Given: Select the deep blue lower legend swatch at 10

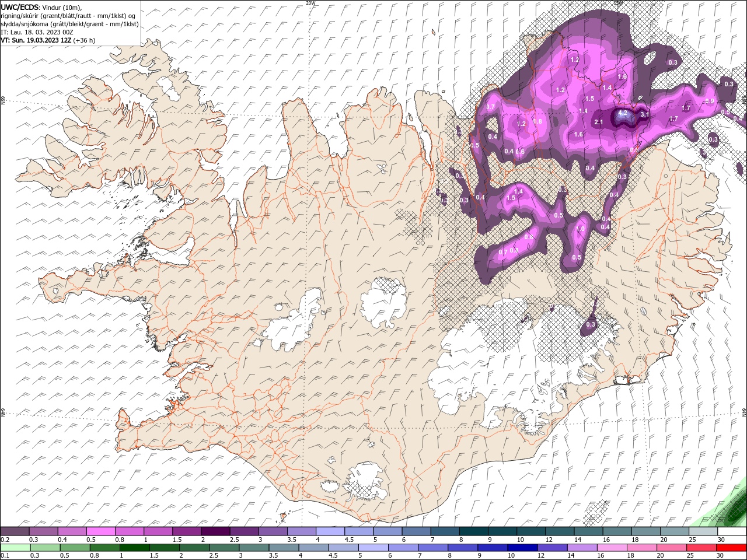Looking at the screenshot, I should 522,548.
